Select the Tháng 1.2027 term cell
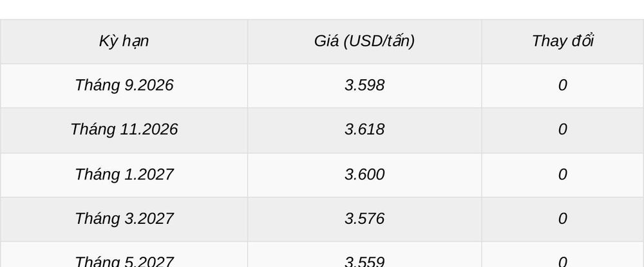644x267 pixels. coord(124,175)
